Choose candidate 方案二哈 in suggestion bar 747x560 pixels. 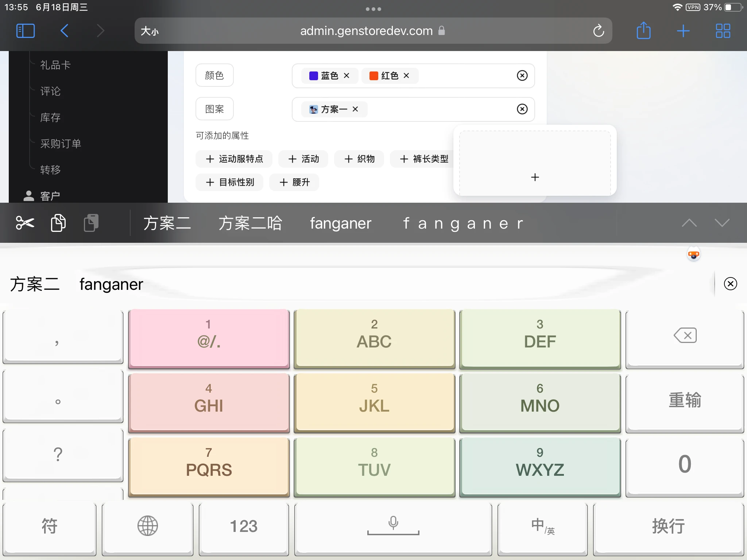pyautogui.click(x=250, y=223)
